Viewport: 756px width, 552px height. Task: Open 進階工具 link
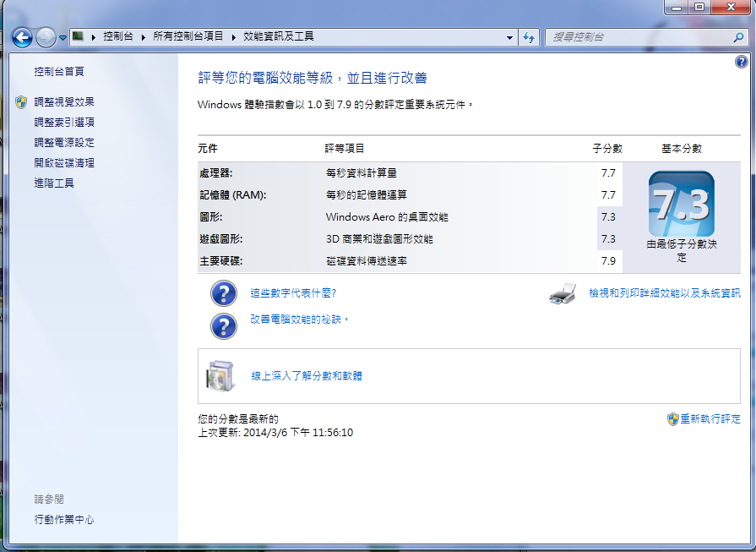coord(54,183)
